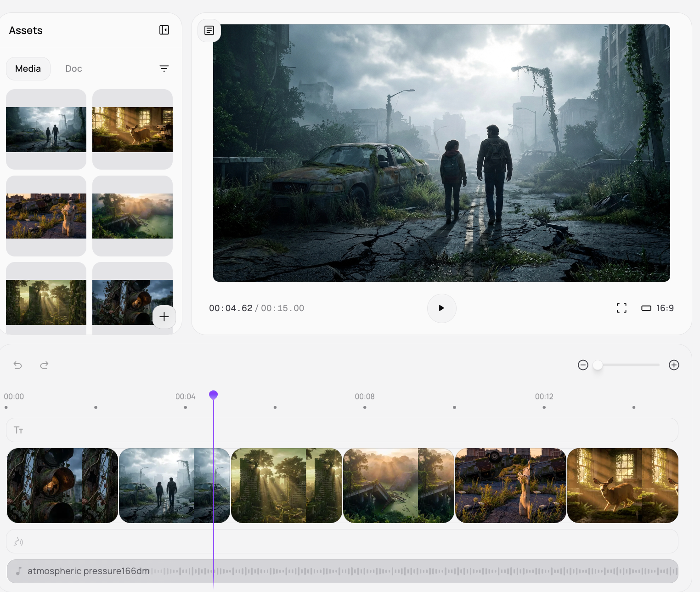Switch to the Media tab
This screenshot has height=592, width=700.
28,68
